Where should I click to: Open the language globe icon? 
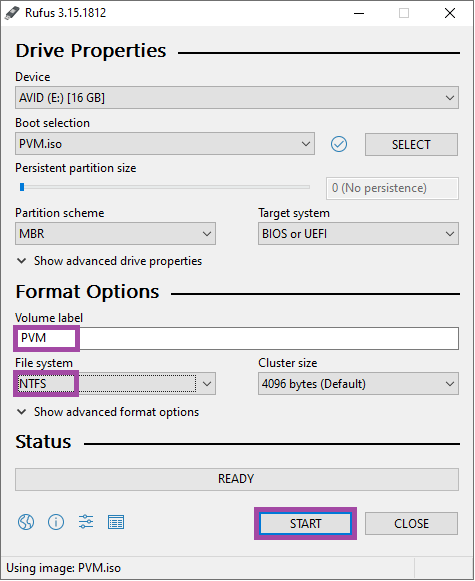click(x=26, y=522)
